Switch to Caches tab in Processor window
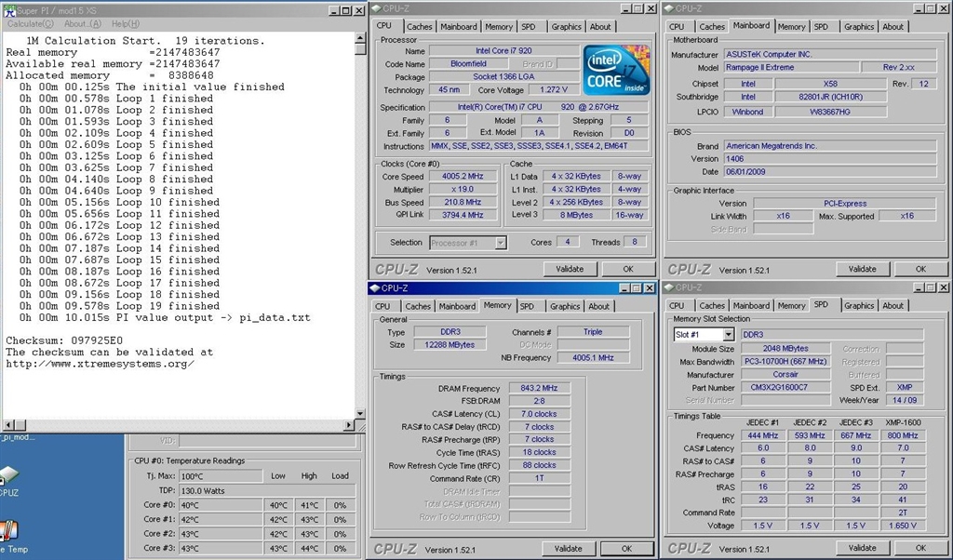The image size is (953, 560). 419,27
